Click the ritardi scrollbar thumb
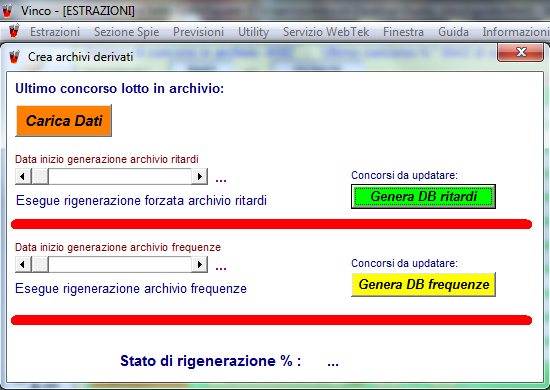This screenshot has width=550, height=390. [40, 176]
